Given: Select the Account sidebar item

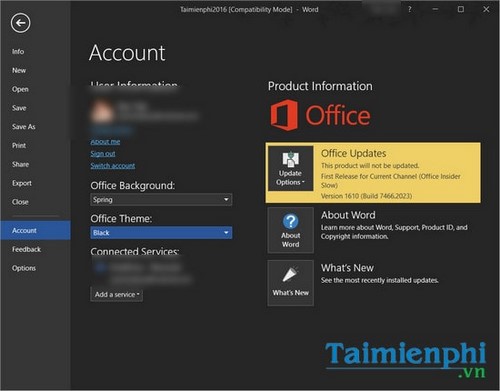Looking at the screenshot, I should 35,230.
